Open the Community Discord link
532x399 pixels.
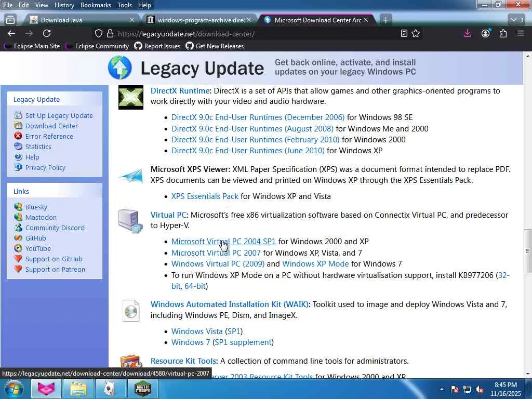[55, 228]
